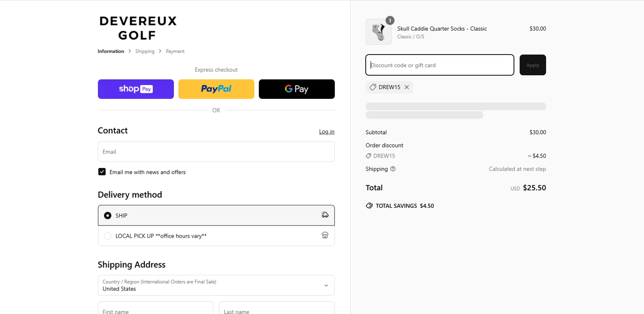Screen dimensions: 644x314
Task: Click the 'Classic / O/S' variant text
Action: (x=410, y=37)
